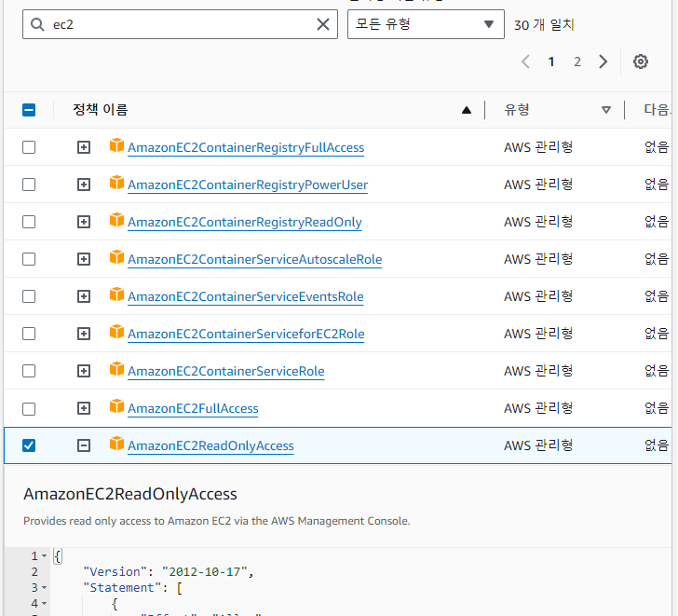678x616 pixels.
Task: Click policy icon beside AmazonEC2ContainerServiceEventsRole
Action: (x=116, y=294)
